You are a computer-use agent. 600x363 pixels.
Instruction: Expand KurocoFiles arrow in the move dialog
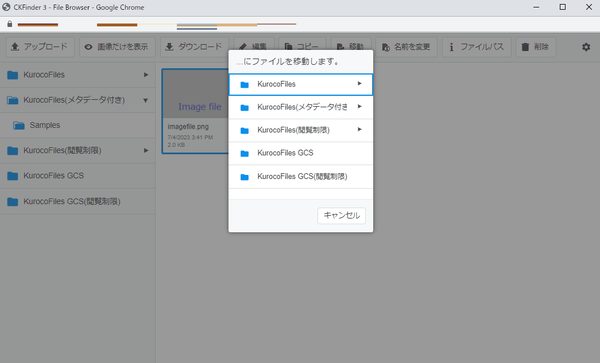coord(359,83)
